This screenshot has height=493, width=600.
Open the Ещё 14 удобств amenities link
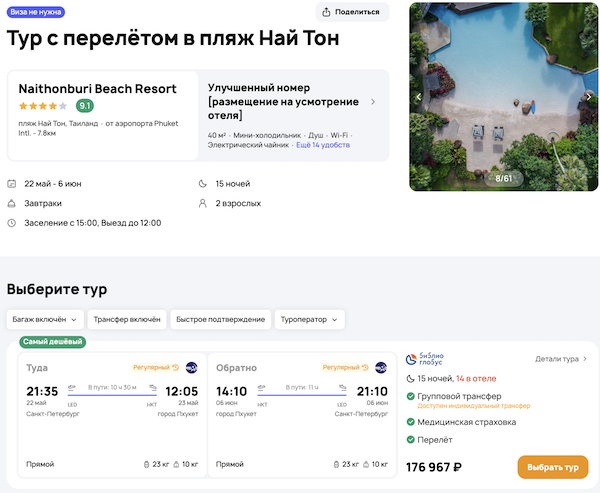pyautogui.click(x=323, y=145)
